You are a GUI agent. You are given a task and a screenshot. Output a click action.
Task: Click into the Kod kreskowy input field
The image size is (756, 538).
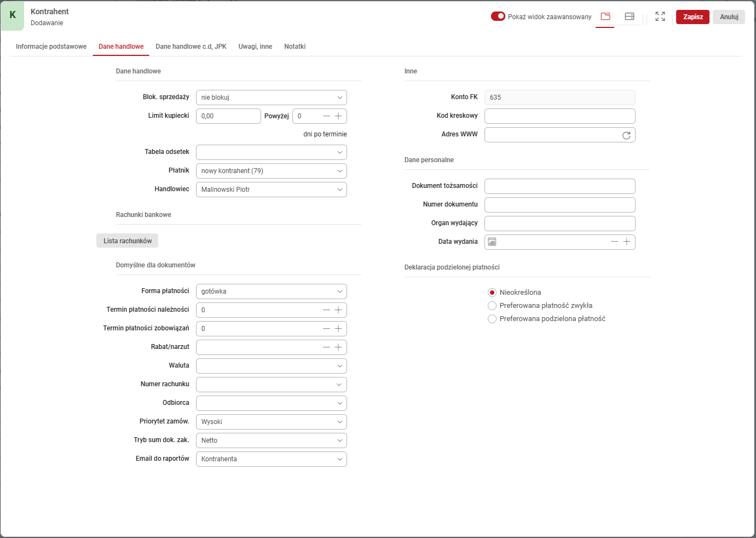tap(559, 116)
